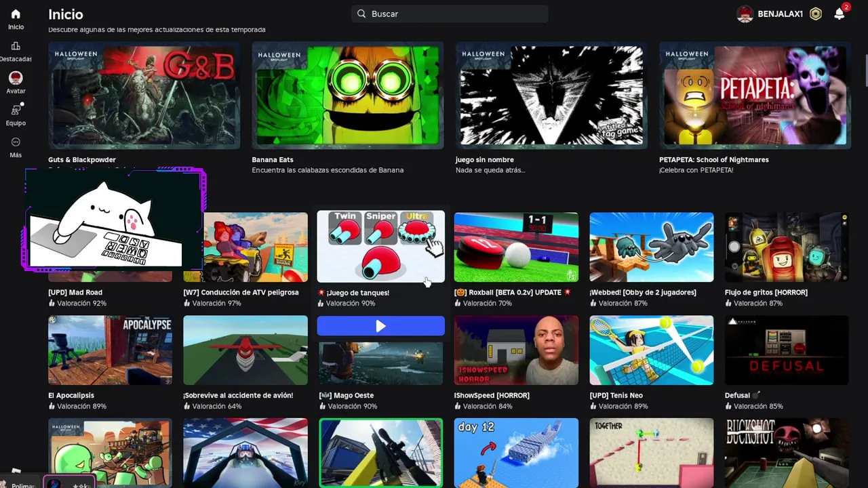Open the Más menu icon
The height and width of the screenshot is (488, 868).
(16, 142)
